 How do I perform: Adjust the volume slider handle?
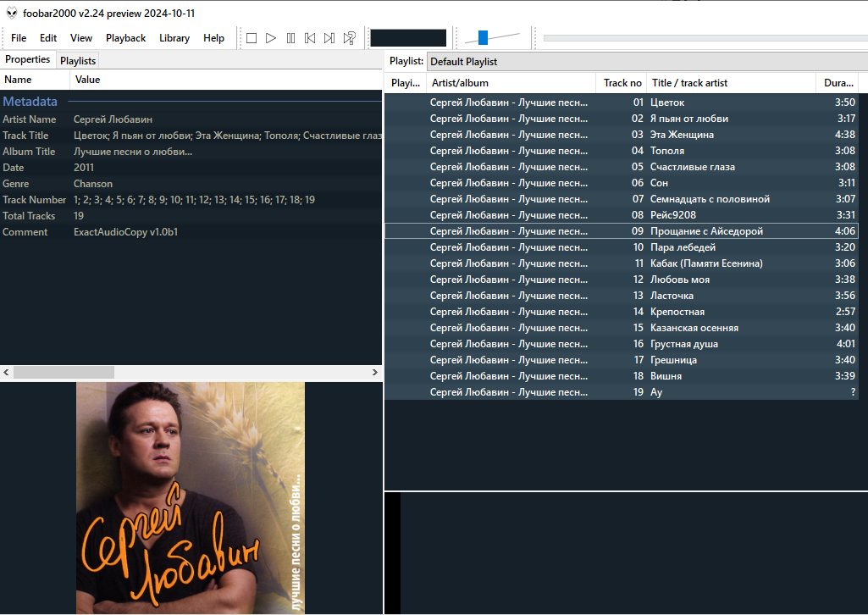[483, 37]
